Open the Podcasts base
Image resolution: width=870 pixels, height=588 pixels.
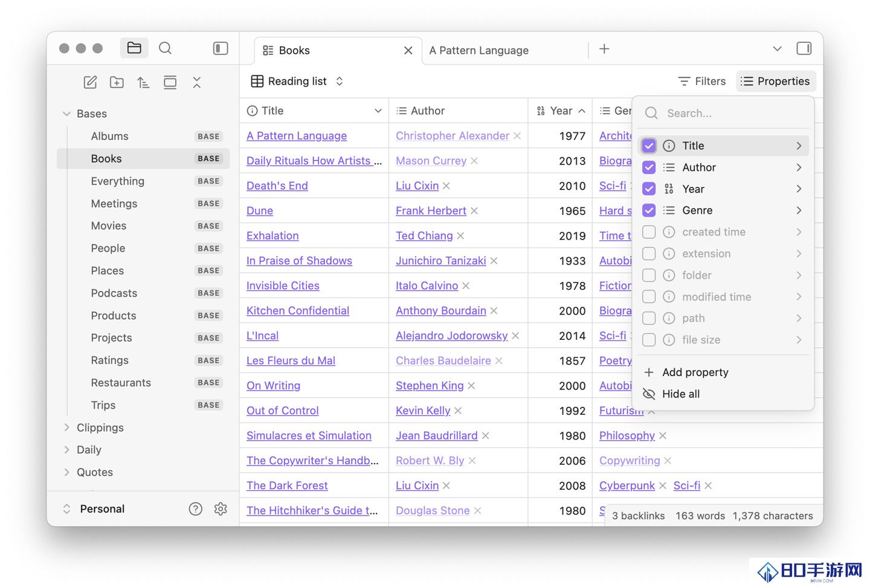click(x=143, y=293)
